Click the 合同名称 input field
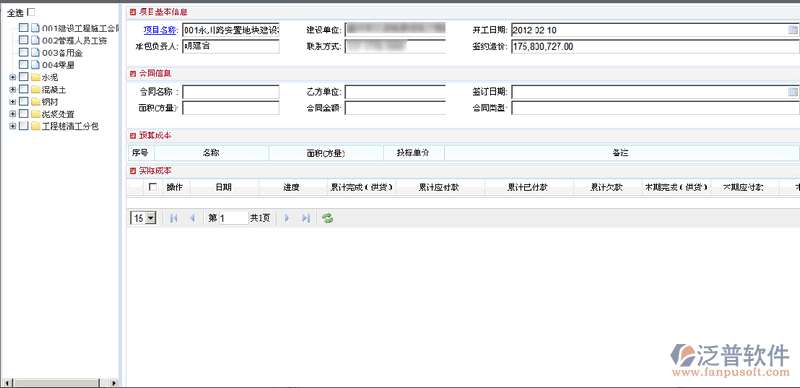800x388 pixels. coord(231,92)
